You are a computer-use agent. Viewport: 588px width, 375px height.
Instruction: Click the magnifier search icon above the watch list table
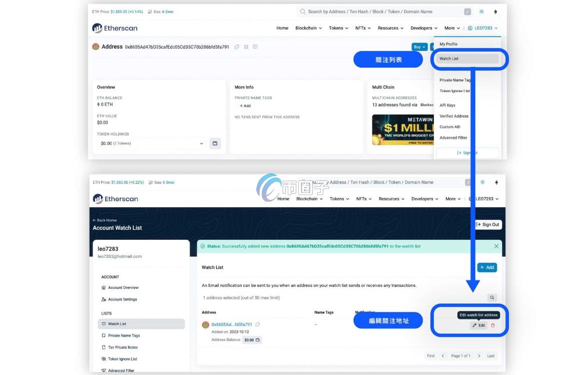pyautogui.click(x=492, y=297)
